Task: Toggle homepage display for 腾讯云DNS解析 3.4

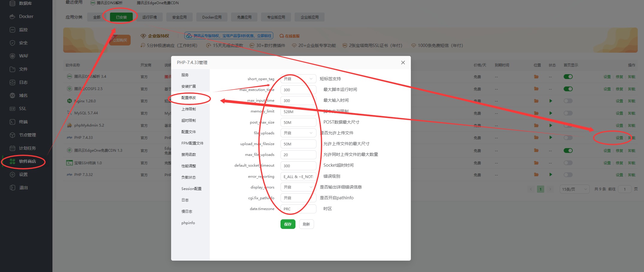Action: pyautogui.click(x=568, y=77)
